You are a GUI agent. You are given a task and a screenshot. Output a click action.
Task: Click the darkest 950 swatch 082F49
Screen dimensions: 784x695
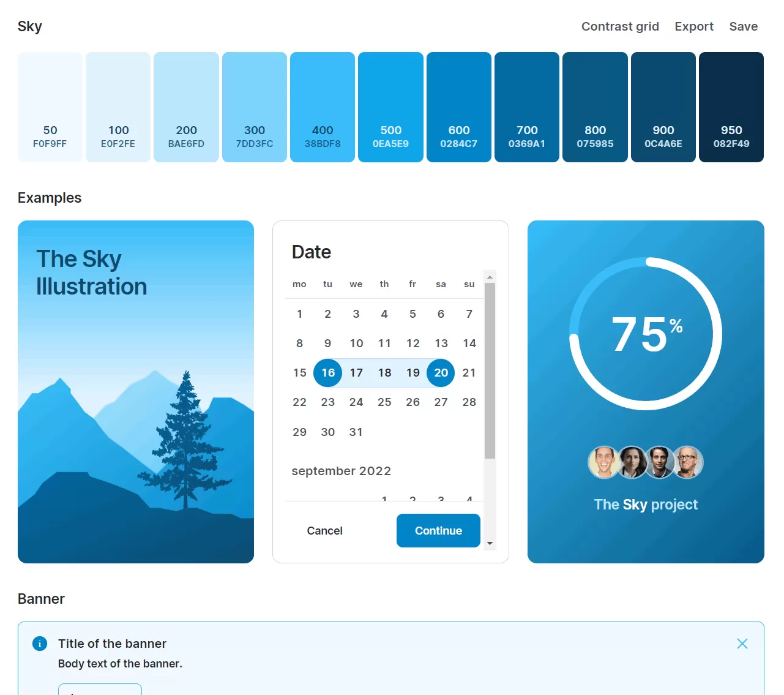click(x=731, y=107)
